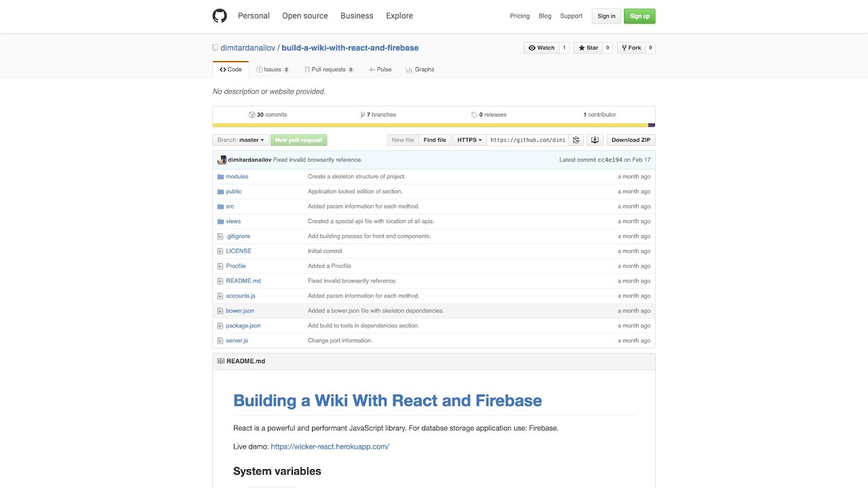Screen dimensions: 868x488
Task: Click the README.md header book icon
Action: click(x=221, y=361)
